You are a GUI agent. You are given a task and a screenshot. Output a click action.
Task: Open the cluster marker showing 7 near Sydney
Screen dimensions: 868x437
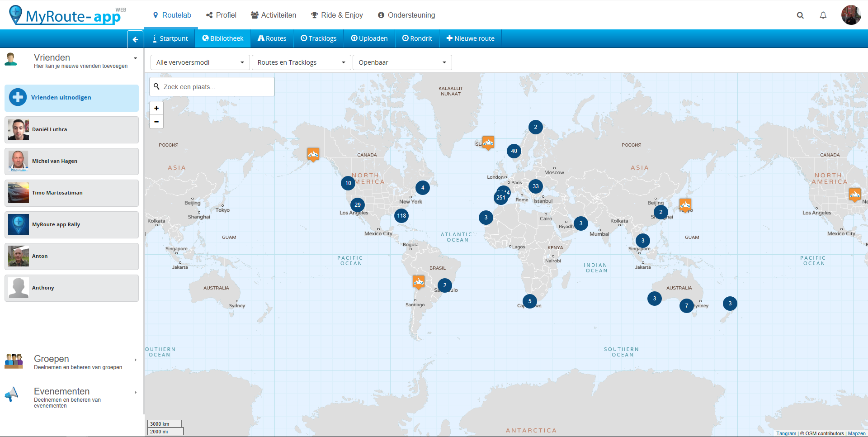(x=687, y=306)
